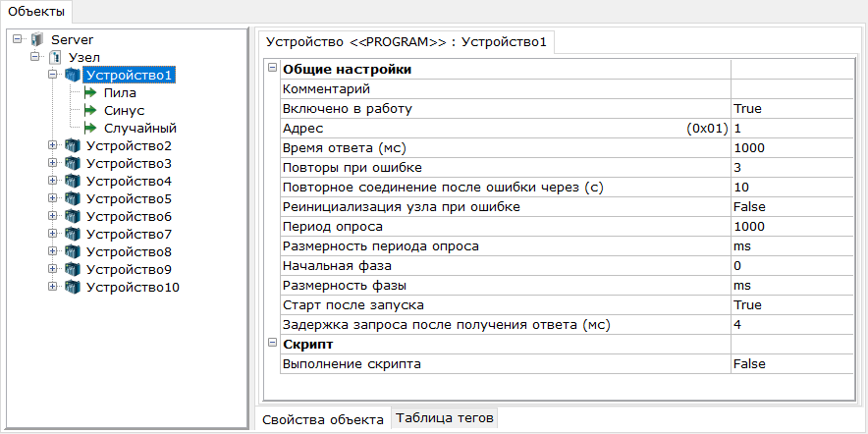Select Устройство7 in the tree
This screenshot has width=868, height=434.
[129, 234]
